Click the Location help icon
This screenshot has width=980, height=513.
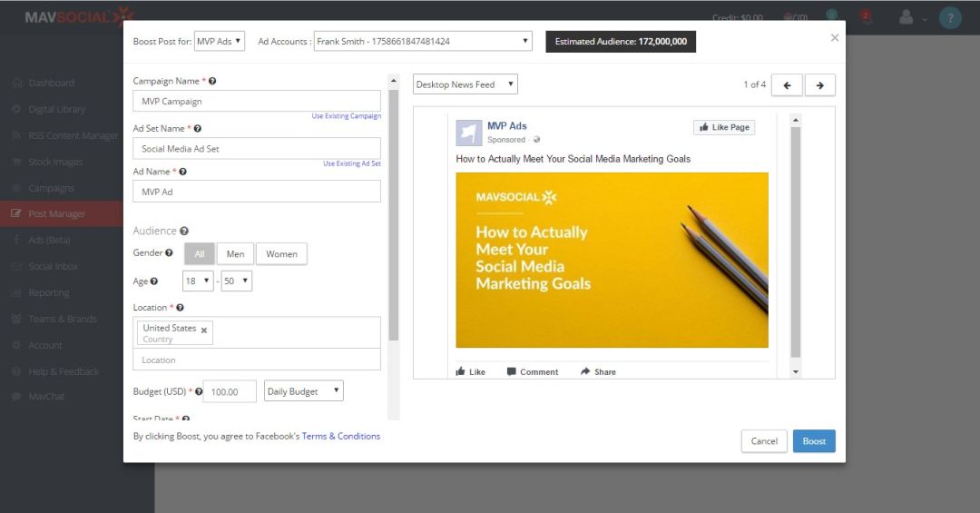(180, 308)
